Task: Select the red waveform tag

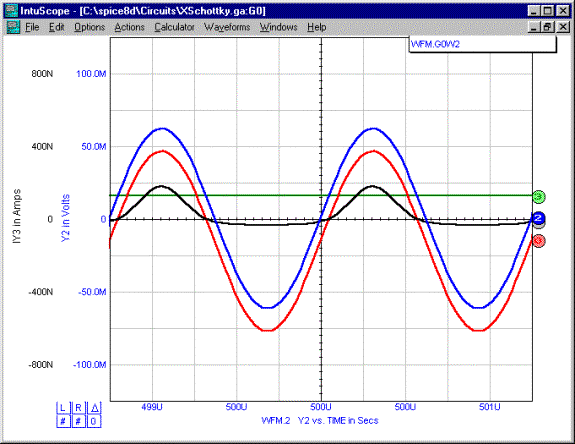Action: 538,241
